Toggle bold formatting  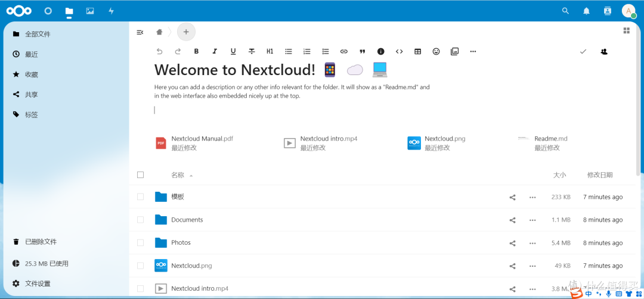pos(196,52)
